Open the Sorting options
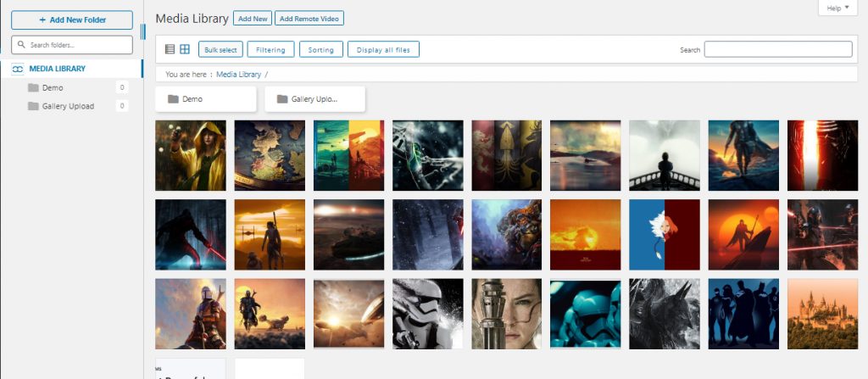This screenshot has width=868, height=379. click(321, 49)
